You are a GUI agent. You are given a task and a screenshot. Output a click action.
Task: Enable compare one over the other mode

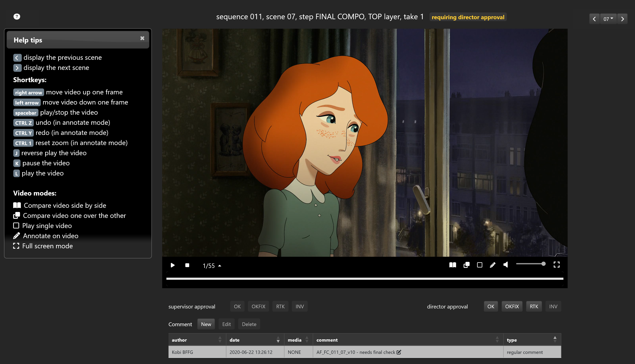pyautogui.click(x=466, y=265)
